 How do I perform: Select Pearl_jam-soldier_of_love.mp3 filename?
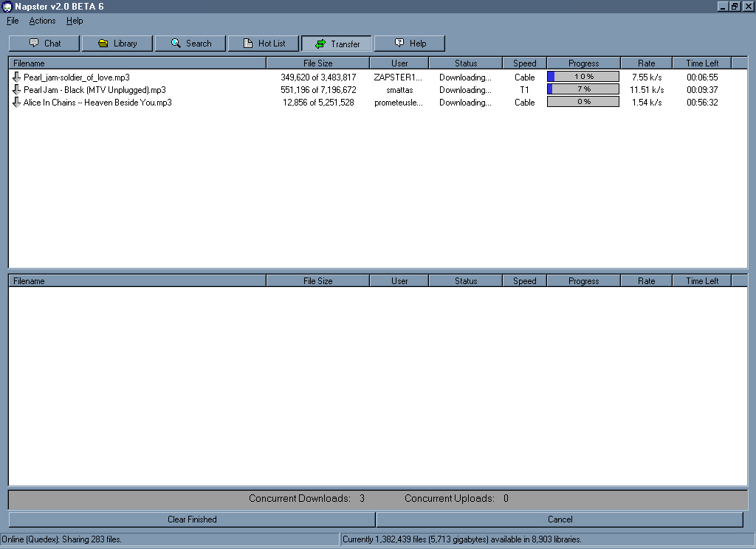tap(77, 77)
